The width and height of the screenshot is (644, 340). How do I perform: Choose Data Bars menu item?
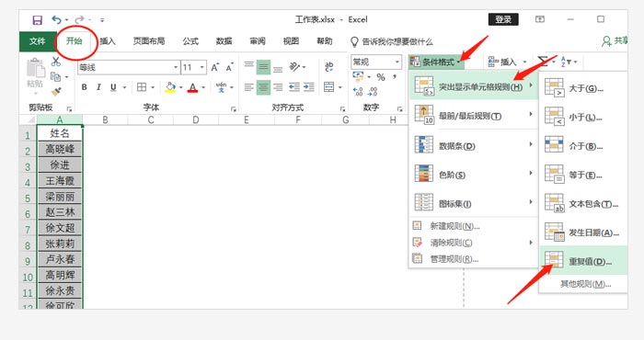474,145
